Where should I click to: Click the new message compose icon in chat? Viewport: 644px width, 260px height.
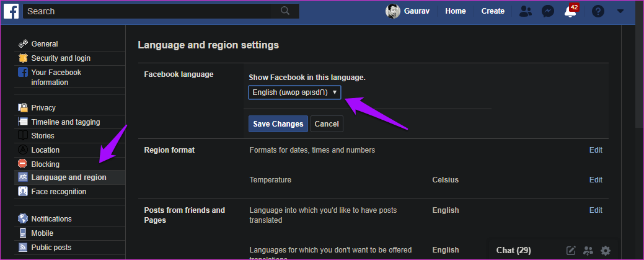point(571,250)
